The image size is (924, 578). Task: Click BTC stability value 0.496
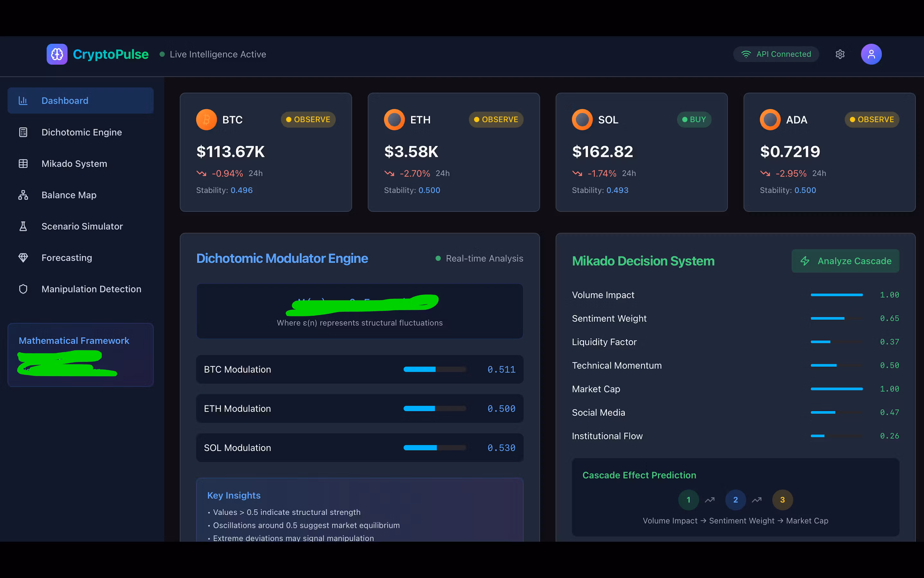pyautogui.click(x=242, y=190)
